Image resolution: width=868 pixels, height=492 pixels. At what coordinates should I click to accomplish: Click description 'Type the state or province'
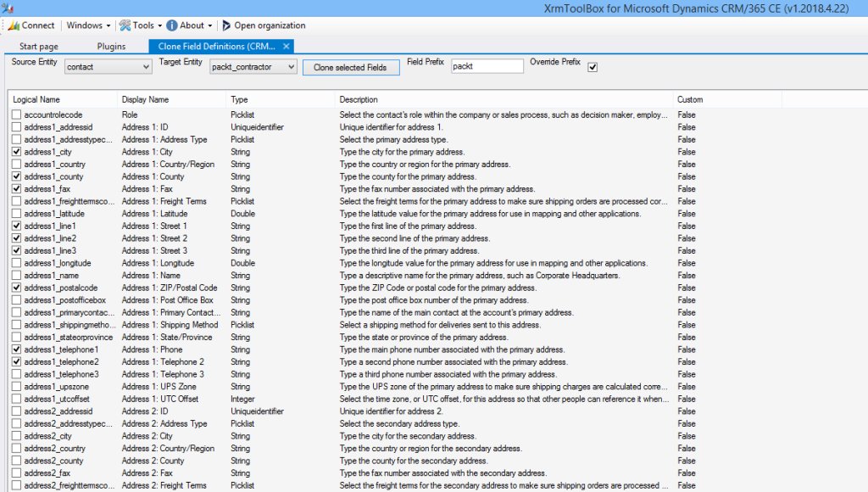[424, 338]
